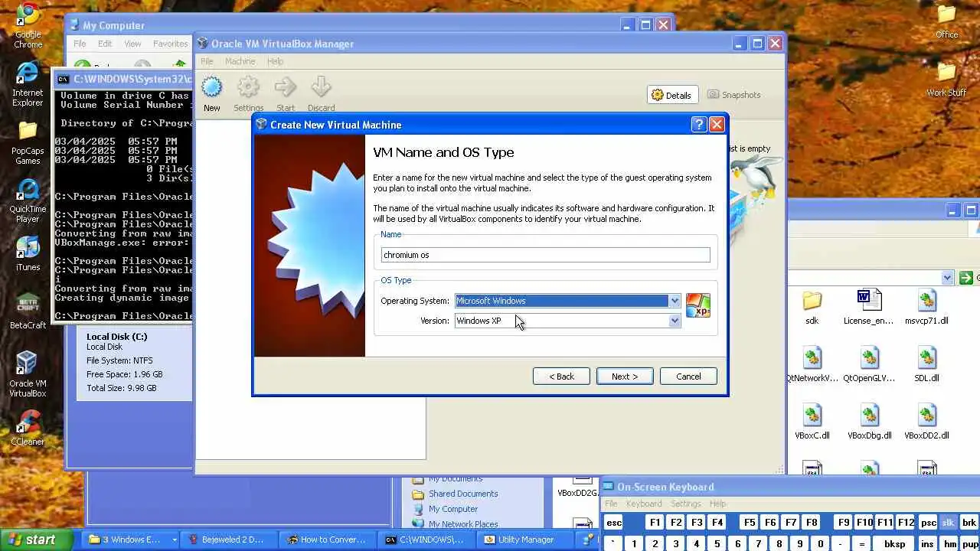Viewport: 980px width, 551px height.
Task: Click the Back button in the wizard
Action: point(561,377)
